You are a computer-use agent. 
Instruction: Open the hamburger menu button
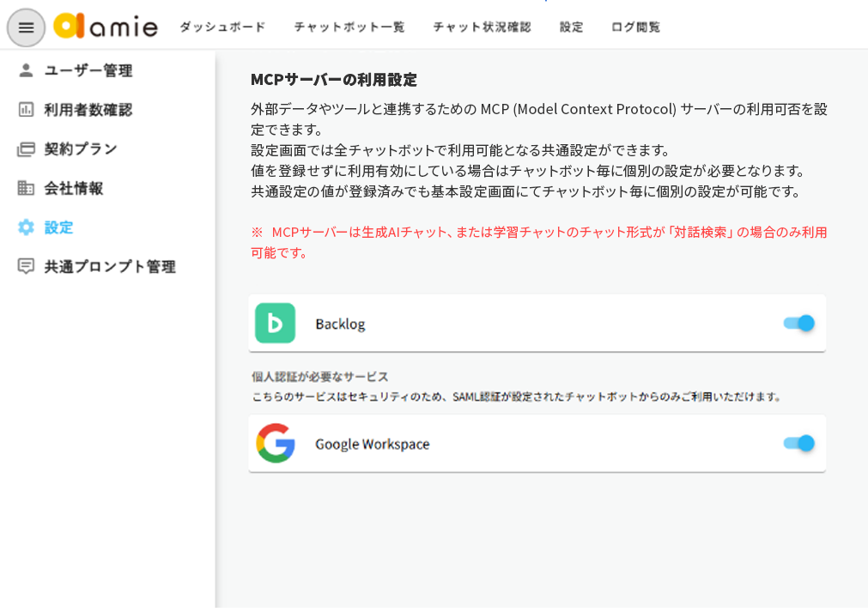[26, 27]
